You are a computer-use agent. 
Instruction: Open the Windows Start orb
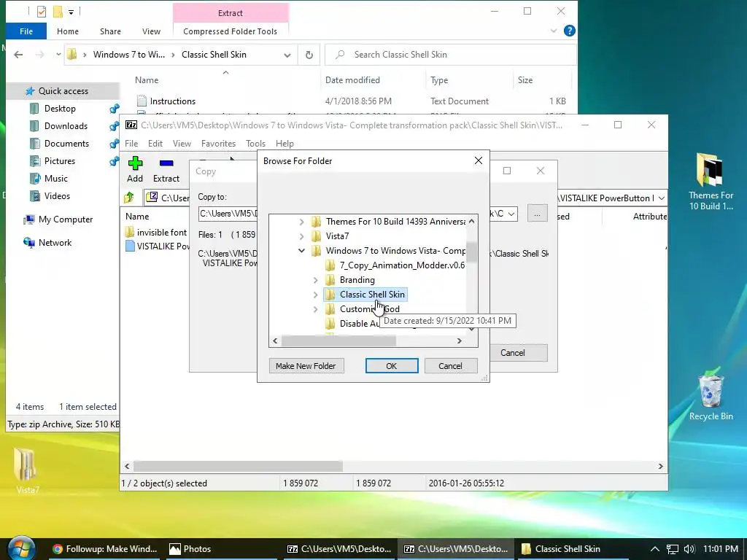21,548
